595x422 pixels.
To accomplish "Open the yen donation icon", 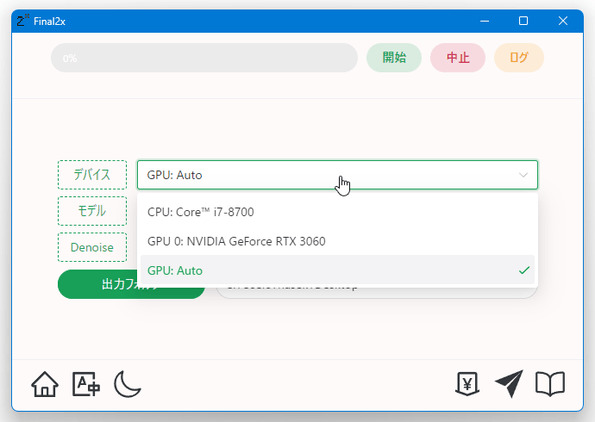I will (x=467, y=384).
